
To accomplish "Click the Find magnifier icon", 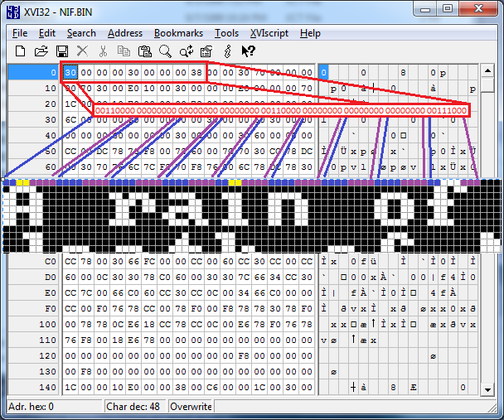I will pyautogui.click(x=165, y=51).
